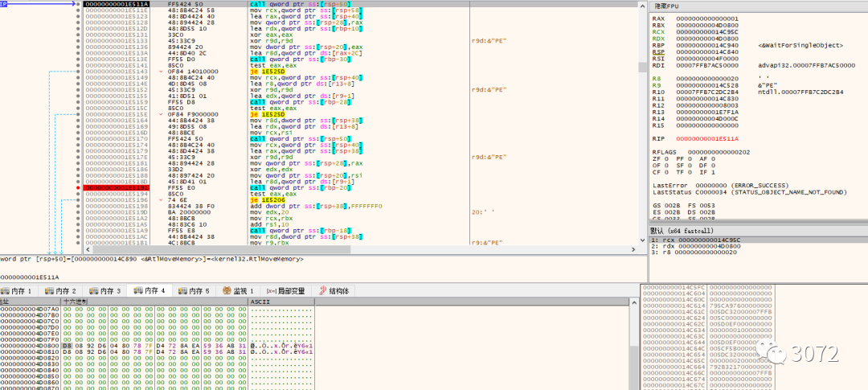
Task: Click the disassembly horizontal scrollbar right arrow
Action: tap(633, 250)
